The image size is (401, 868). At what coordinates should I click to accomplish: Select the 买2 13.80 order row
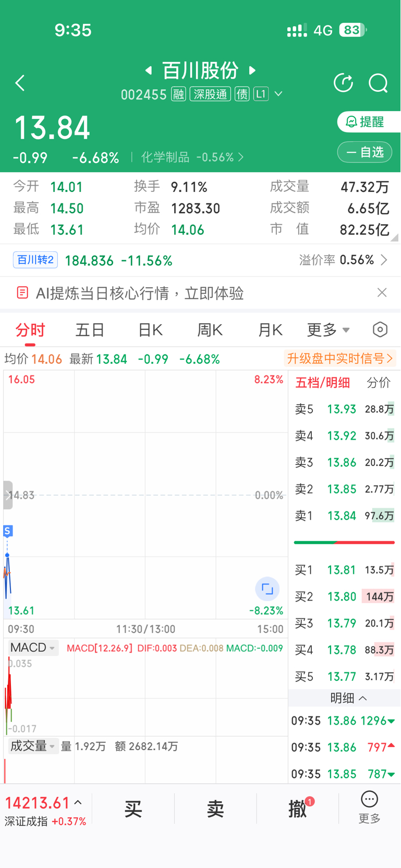[x=344, y=596]
